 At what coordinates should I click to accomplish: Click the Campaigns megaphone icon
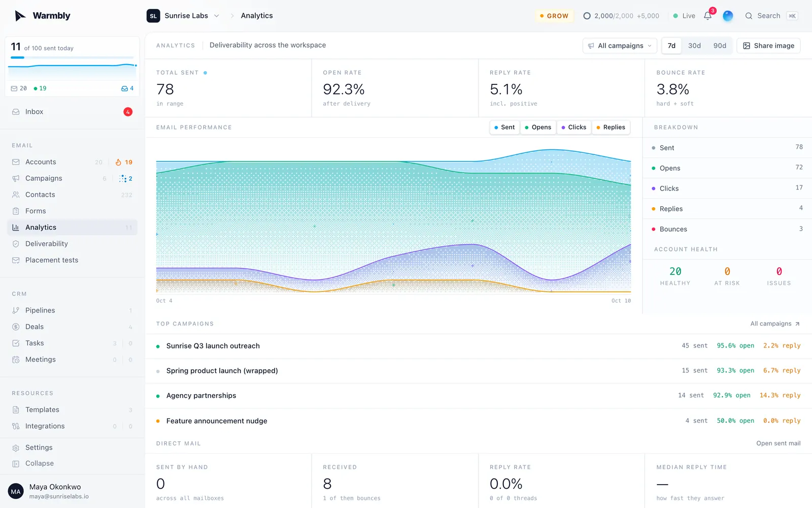16,178
